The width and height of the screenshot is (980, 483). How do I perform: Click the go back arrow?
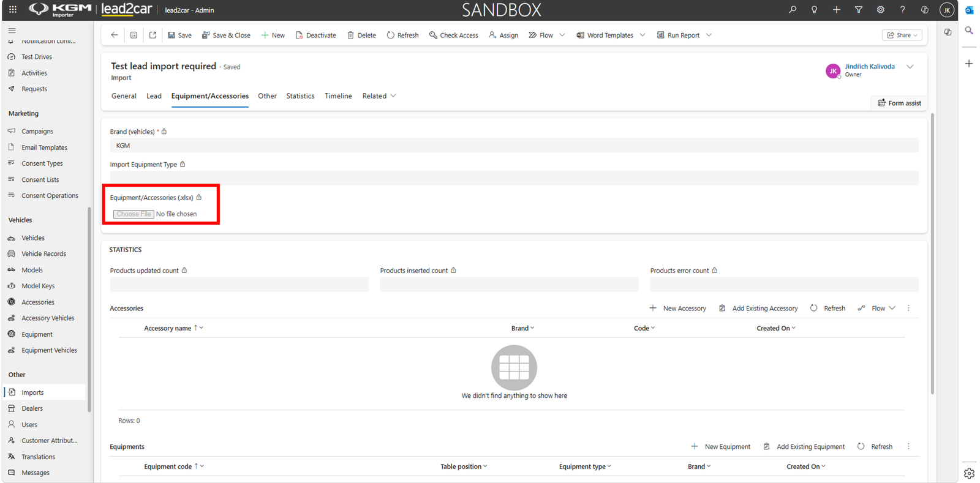pos(115,35)
